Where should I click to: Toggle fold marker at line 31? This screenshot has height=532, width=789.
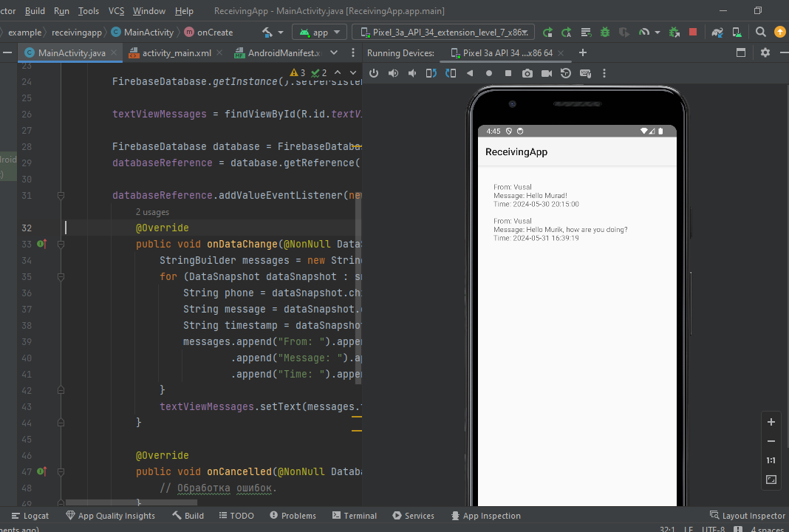click(61, 196)
